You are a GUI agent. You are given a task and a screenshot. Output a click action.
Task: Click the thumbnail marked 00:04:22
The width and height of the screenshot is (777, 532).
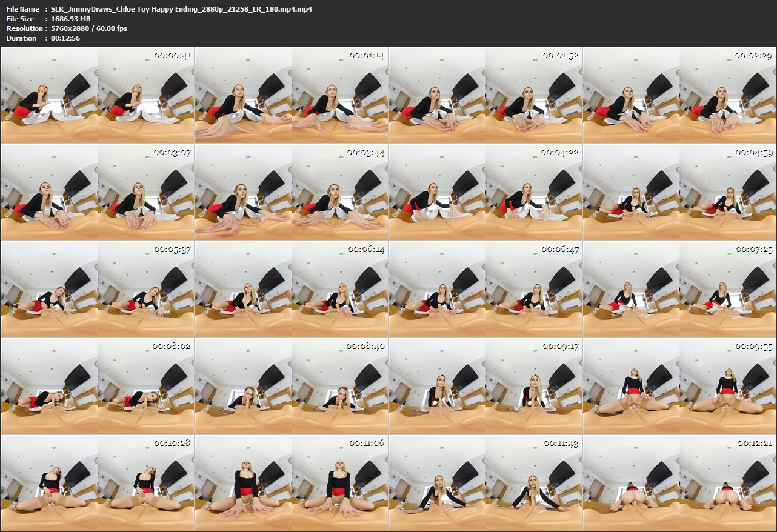485,192
